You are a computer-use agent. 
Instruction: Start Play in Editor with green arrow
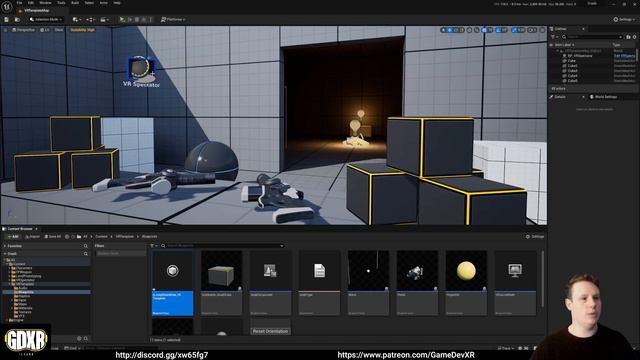[122, 20]
